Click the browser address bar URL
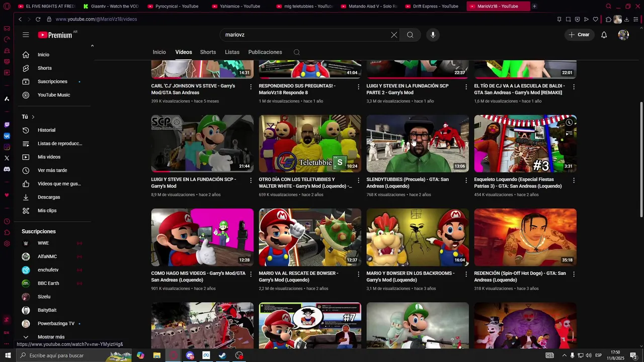The width and height of the screenshot is (644, 362). tap(96, 19)
